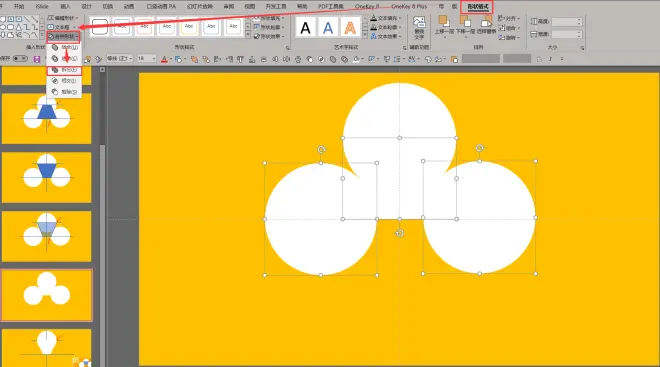Screen dimensions: 660x367
Task: Apply the orange outlined A WordArt style
Action: pos(350,28)
